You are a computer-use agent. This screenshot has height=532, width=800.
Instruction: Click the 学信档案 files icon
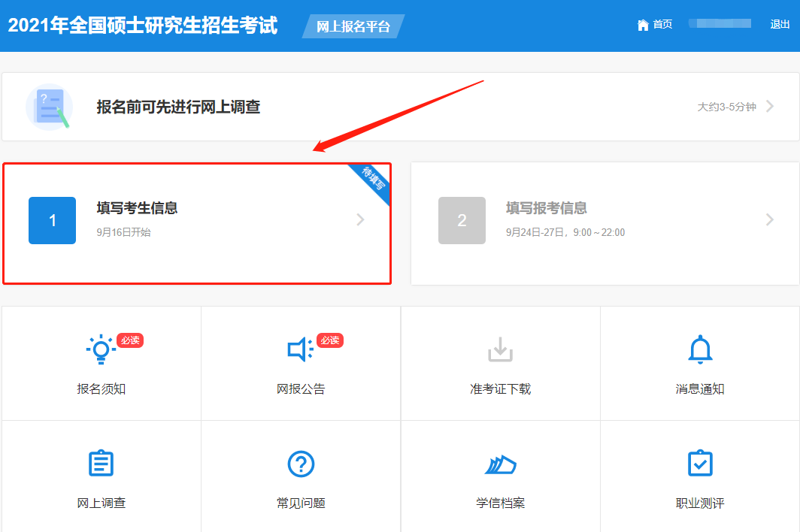(500, 465)
